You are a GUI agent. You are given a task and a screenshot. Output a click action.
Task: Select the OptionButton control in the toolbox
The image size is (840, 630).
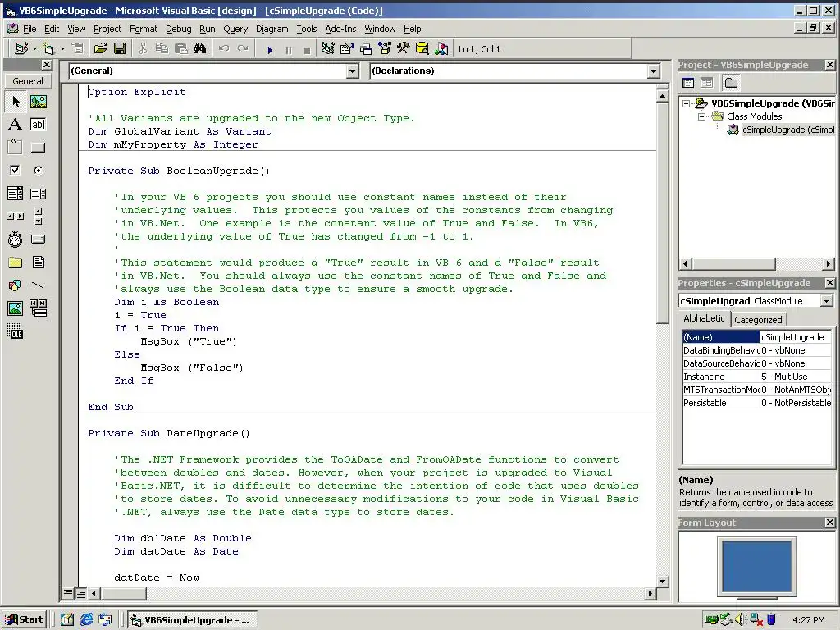point(38,171)
